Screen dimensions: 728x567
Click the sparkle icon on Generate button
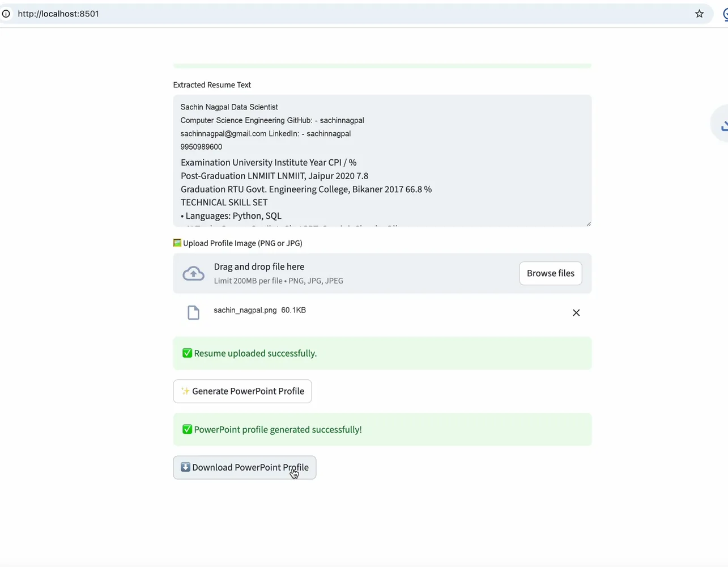click(185, 391)
